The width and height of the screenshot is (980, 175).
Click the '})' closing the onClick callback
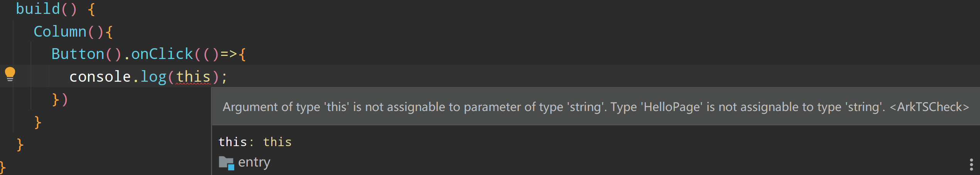tap(60, 99)
